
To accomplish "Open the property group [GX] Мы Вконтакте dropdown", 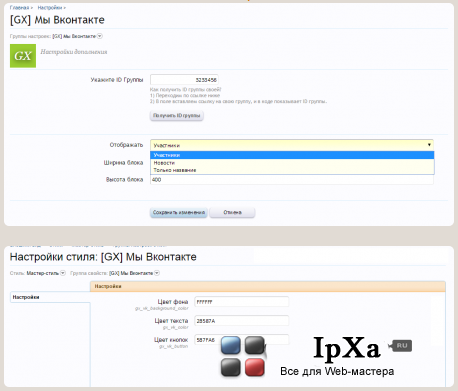I will tap(157, 273).
